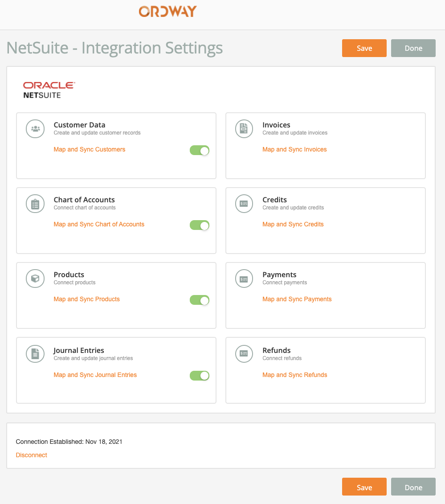Viewport: 445px width, 504px height.
Task: Click the Refunds card heading
Action: point(276,350)
